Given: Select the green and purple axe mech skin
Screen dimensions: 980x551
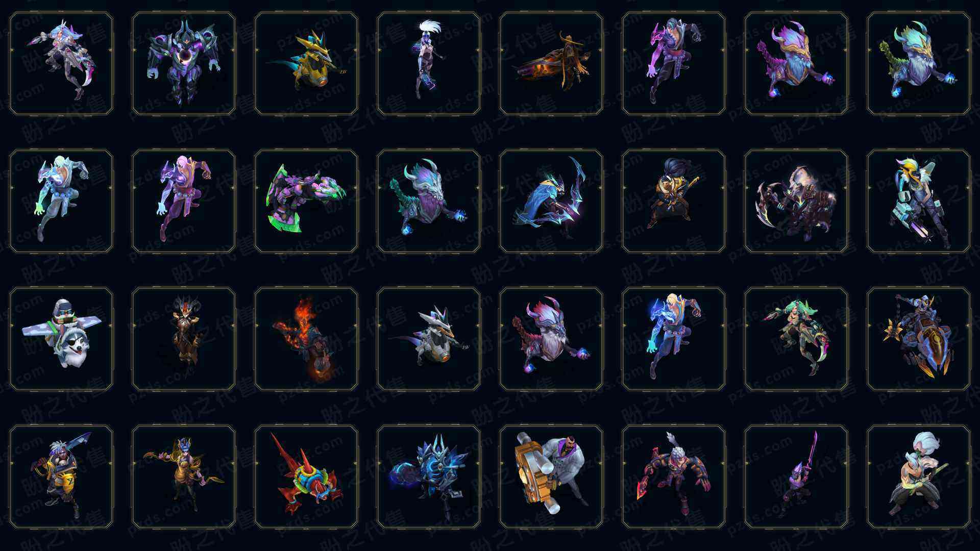Looking at the screenshot, I should [x=306, y=201].
